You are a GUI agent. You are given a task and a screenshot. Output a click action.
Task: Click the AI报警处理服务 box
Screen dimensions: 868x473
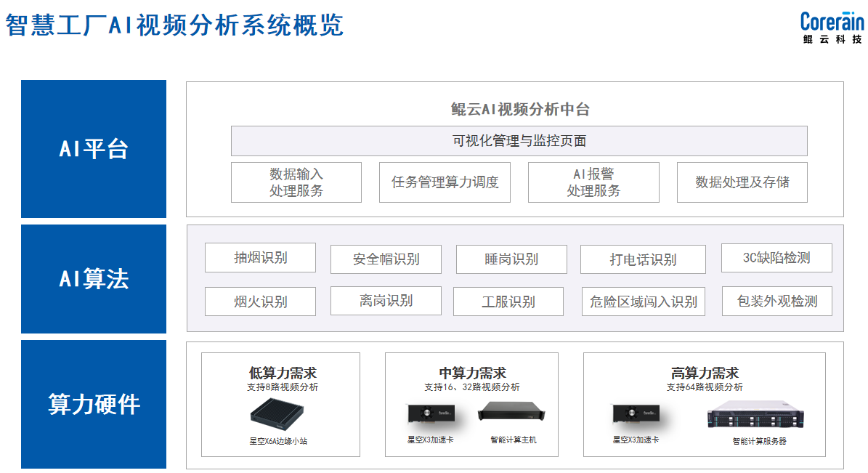click(x=593, y=182)
